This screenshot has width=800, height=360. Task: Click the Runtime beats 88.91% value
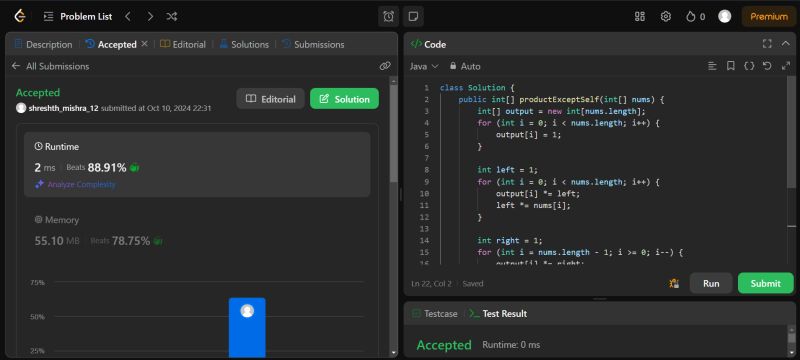[x=107, y=168]
